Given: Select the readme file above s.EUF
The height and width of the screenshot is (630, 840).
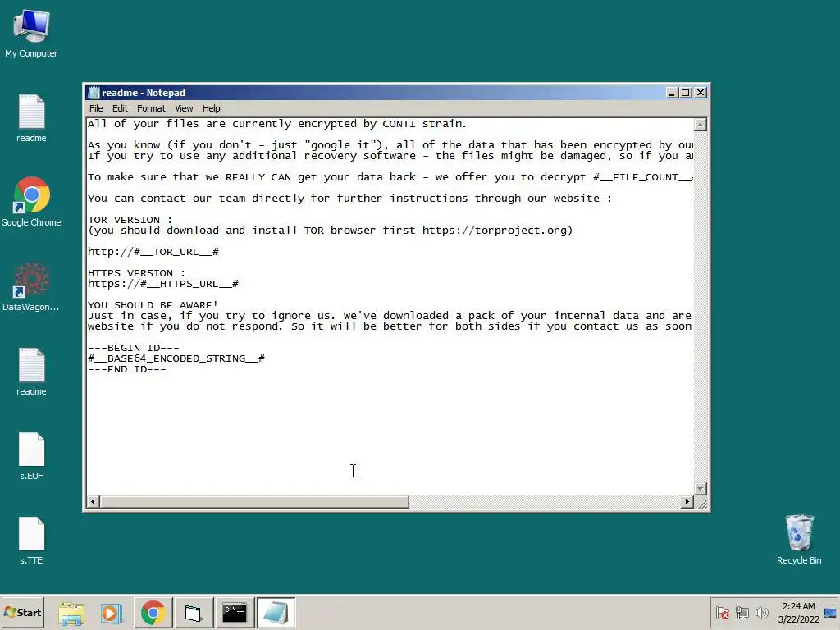Looking at the screenshot, I should click(31, 372).
